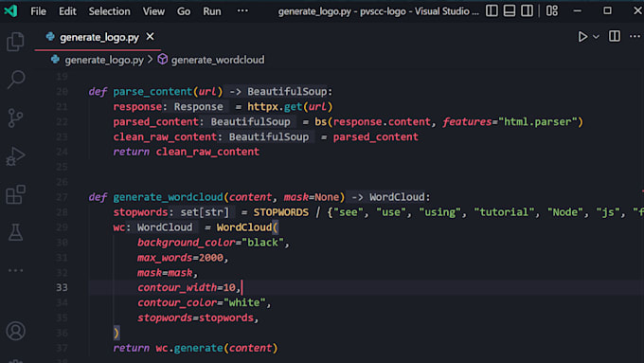Select the generate_logo.py editor tab
This screenshot has width=644, height=363.
click(98, 37)
